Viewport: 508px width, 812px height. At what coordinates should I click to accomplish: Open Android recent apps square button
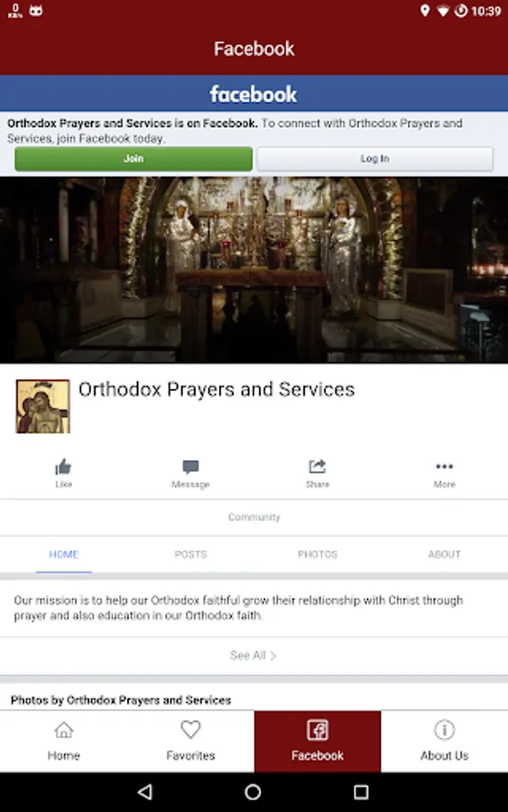361,791
